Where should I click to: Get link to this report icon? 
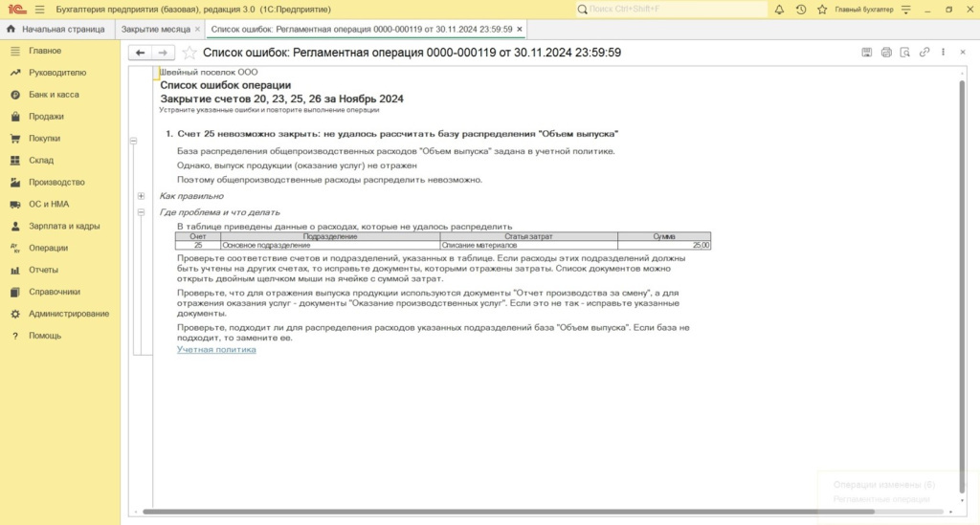tap(924, 53)
